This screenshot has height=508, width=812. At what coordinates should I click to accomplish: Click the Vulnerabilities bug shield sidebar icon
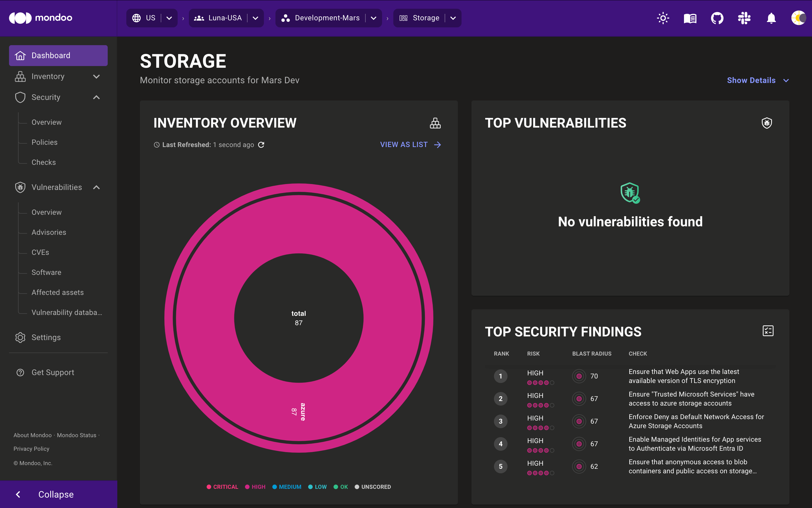click(x=20, y=187)
